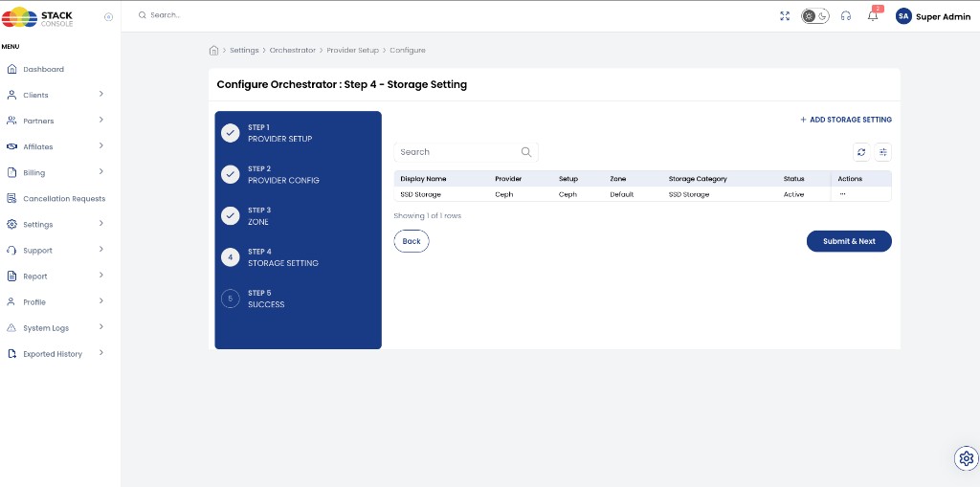Viewport: 980px width, 487px height.
Task: Sort by Provider column header
Action: (508, 179)
